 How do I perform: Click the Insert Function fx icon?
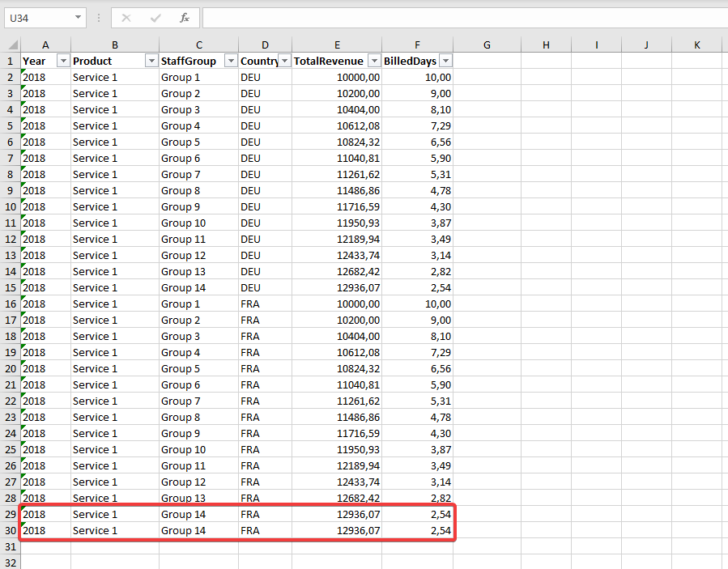[185, 18]
